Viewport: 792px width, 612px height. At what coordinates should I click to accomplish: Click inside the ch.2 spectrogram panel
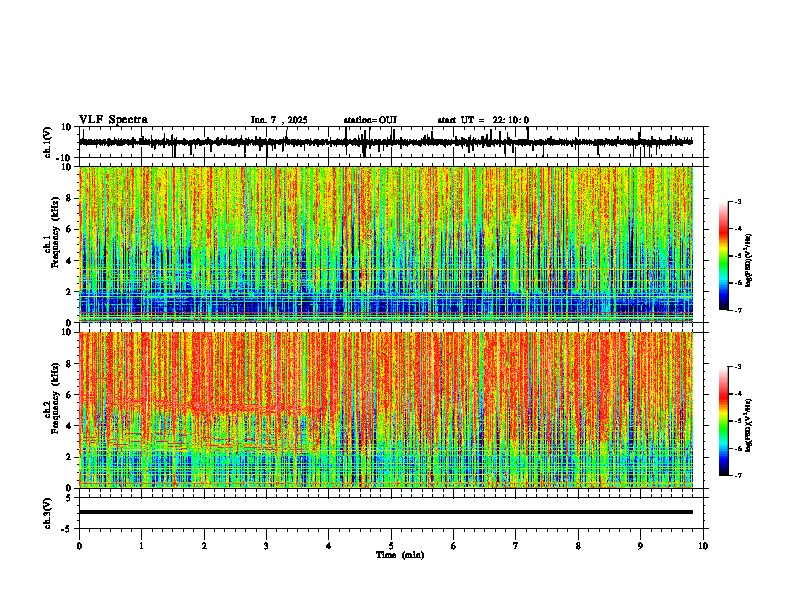click(x=386, y=410)
